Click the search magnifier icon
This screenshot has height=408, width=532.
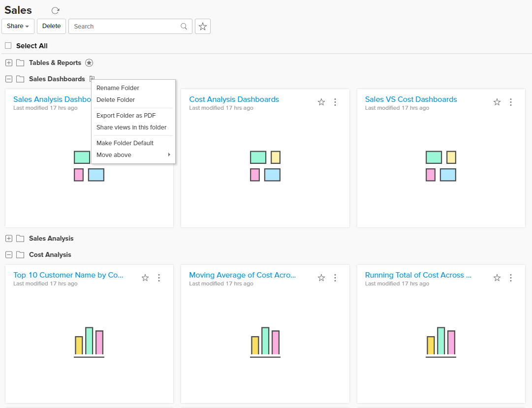click(184, 26)
